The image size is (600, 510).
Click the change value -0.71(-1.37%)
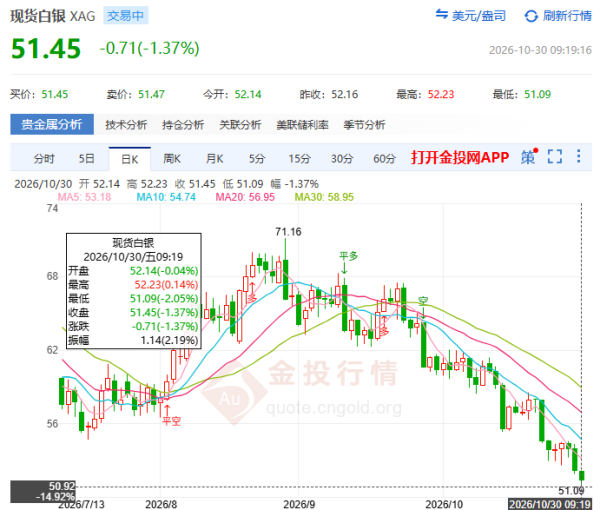click(x=149, y=49)
